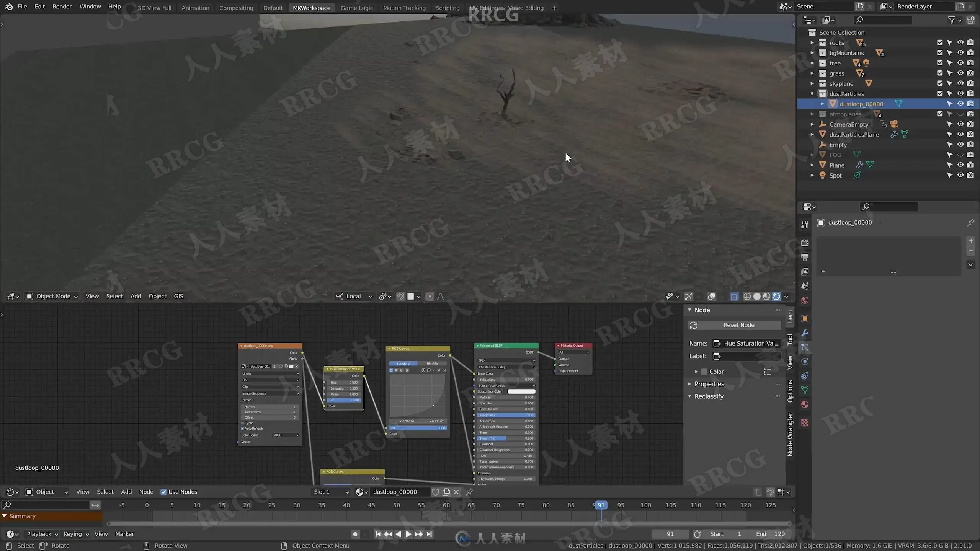Open the Render properties tab icon
Image resolution: width=980 pixels, height=551 pixels.
click(805, 243)
